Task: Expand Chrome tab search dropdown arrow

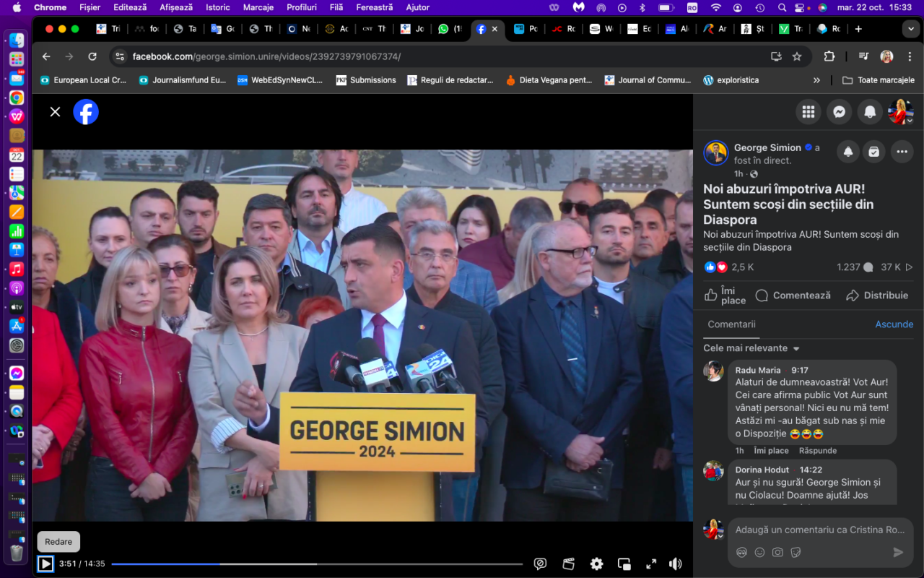Action: click(x=910, y=29)
